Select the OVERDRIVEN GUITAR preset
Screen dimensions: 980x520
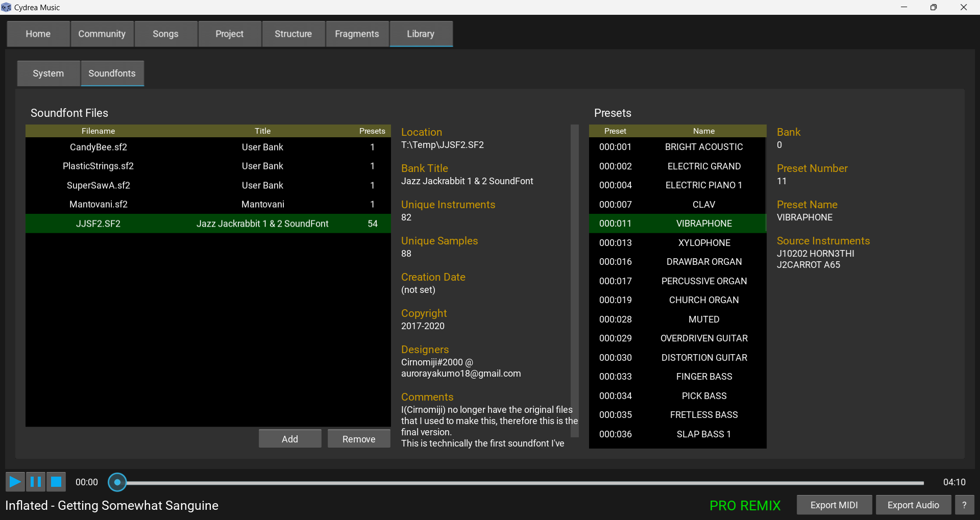677,338
